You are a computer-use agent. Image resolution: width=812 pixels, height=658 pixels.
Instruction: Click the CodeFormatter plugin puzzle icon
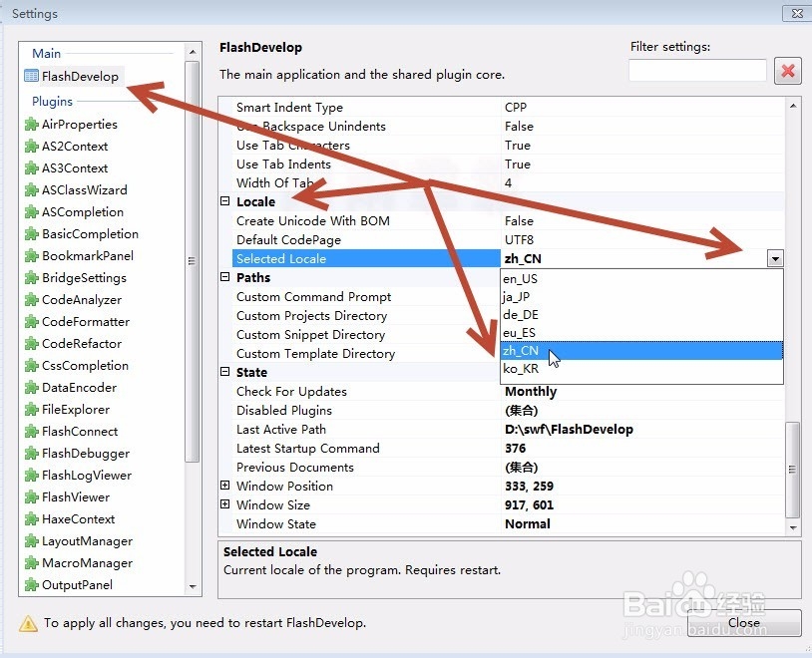(32, 321)
